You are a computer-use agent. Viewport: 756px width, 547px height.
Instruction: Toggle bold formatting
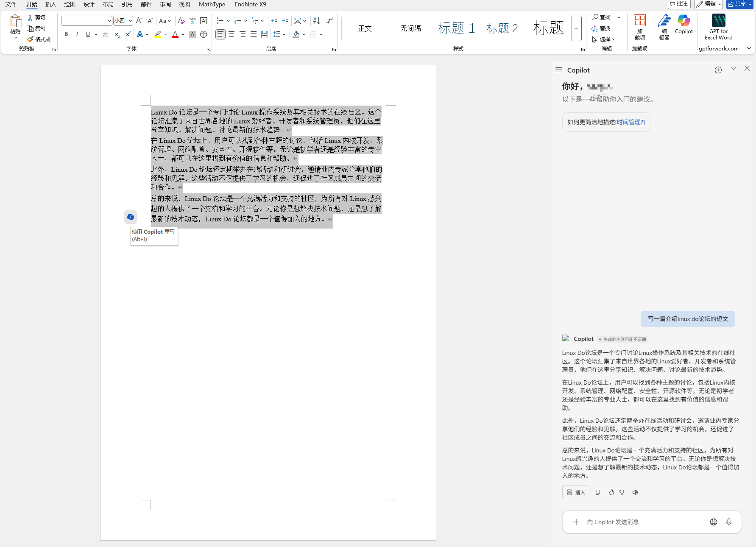pyautogui.click(x=66, y=34)
